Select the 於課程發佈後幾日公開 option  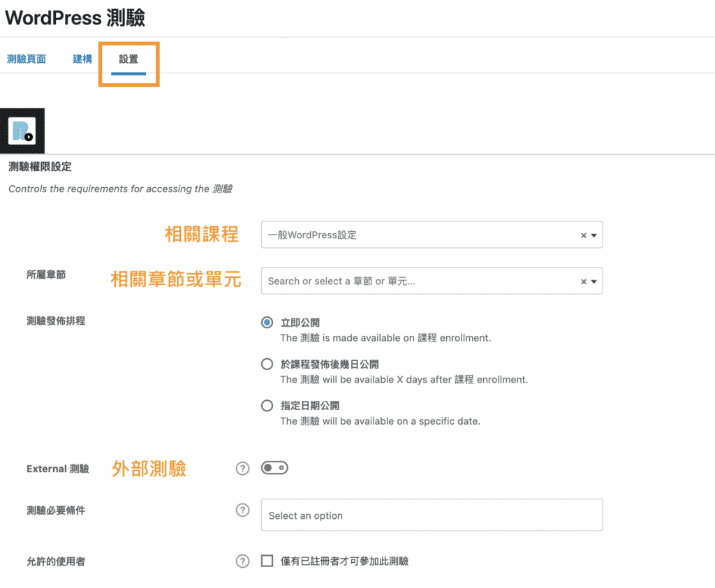click(x=267, y=364)
